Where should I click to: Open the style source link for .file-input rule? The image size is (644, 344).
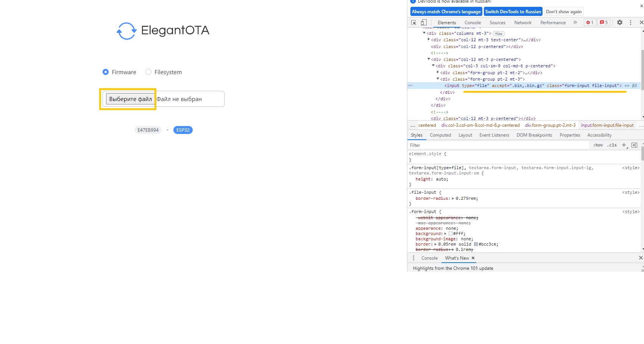coord(631,193)
